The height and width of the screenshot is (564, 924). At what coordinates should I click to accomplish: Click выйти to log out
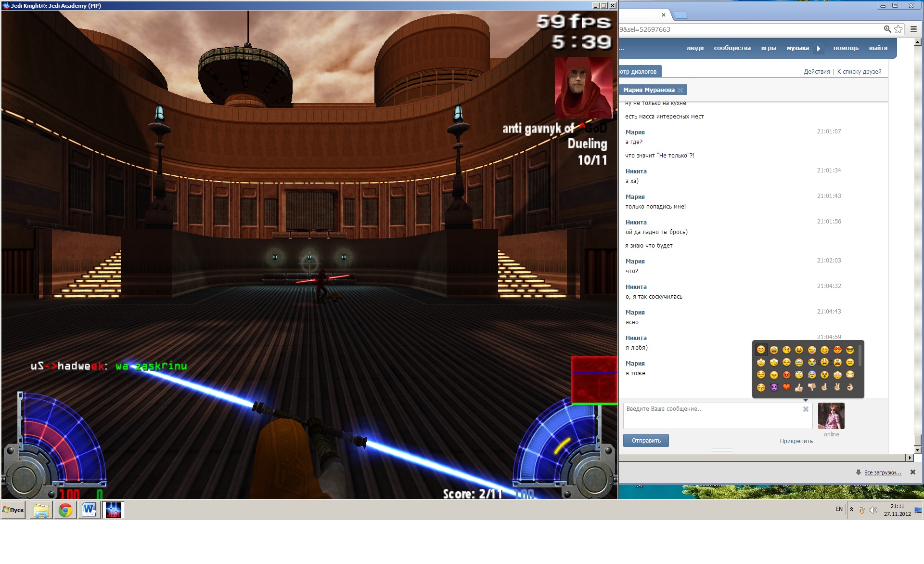tap(878, 48)
